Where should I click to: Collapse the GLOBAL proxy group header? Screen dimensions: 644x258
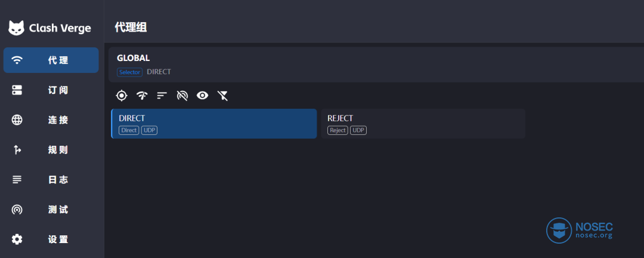click(376, 64)
